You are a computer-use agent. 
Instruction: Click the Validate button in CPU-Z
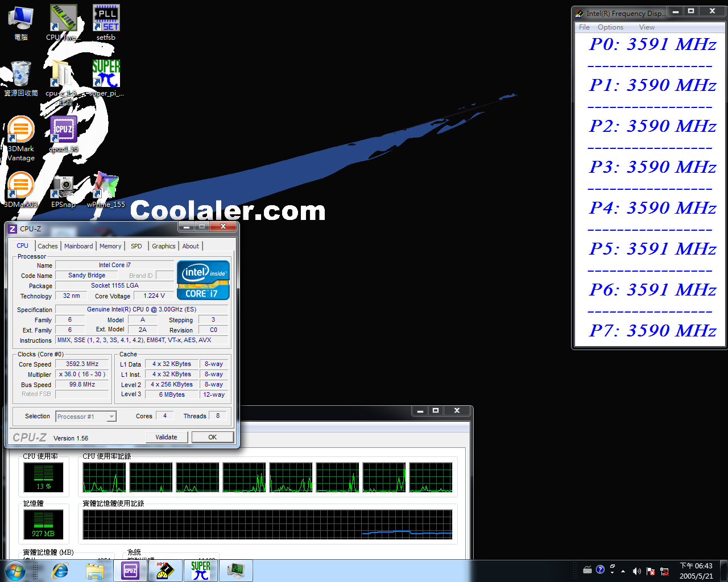click(166, 437)
